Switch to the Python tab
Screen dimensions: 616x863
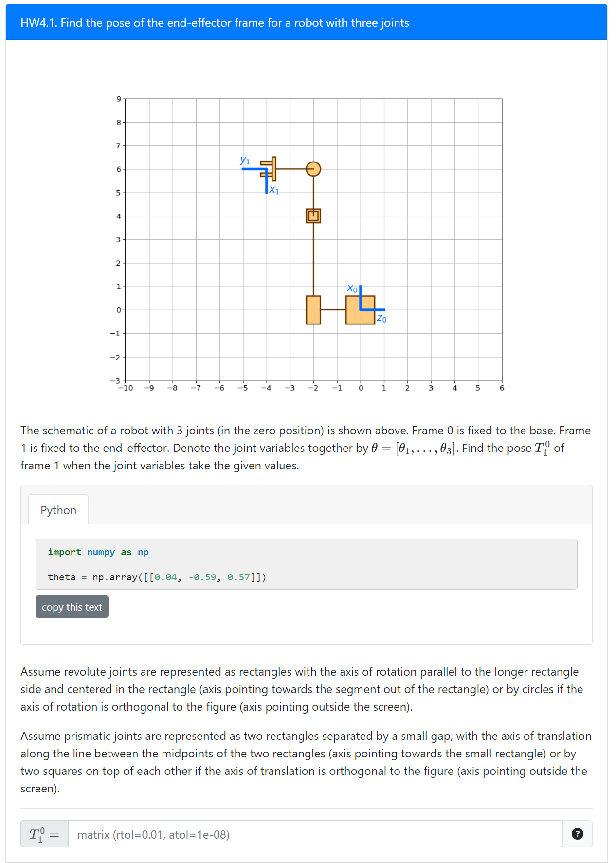pyautogui.click(x=58, y=510)
